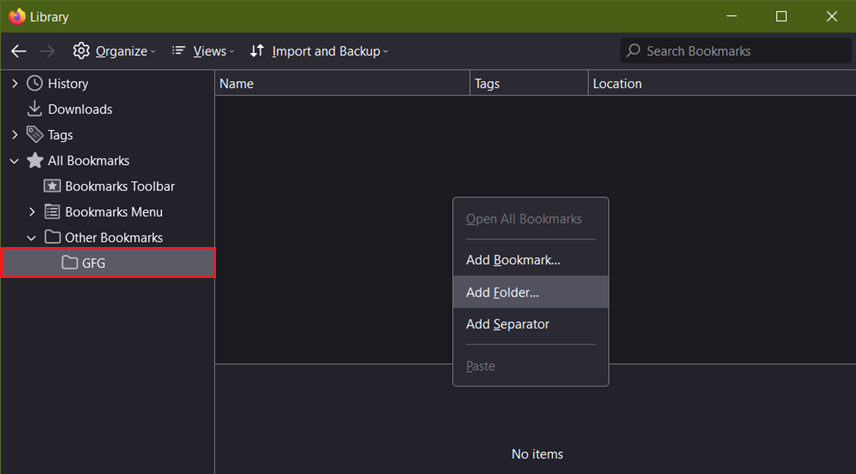
Task: Click the Firefox logo in title bar
Action: point(17,16)
